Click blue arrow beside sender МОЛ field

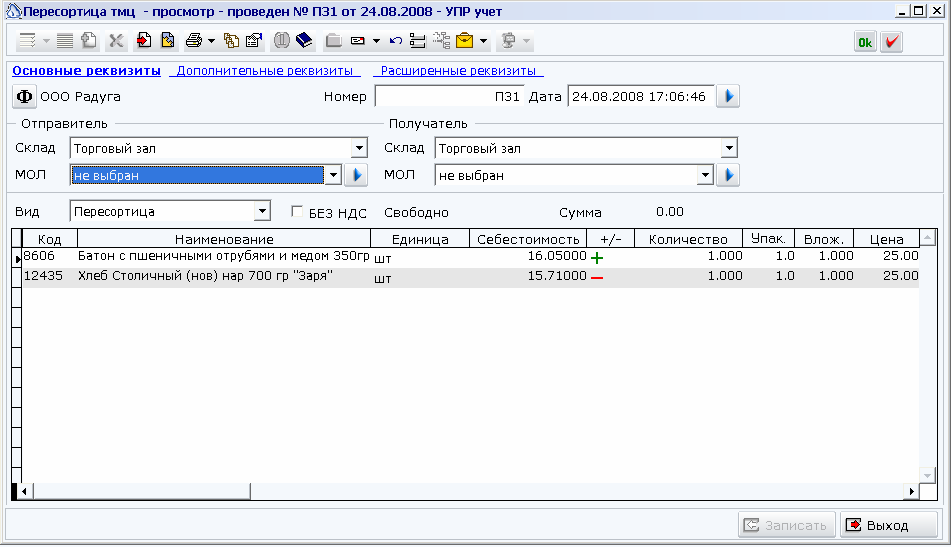[x=357, y=175]
